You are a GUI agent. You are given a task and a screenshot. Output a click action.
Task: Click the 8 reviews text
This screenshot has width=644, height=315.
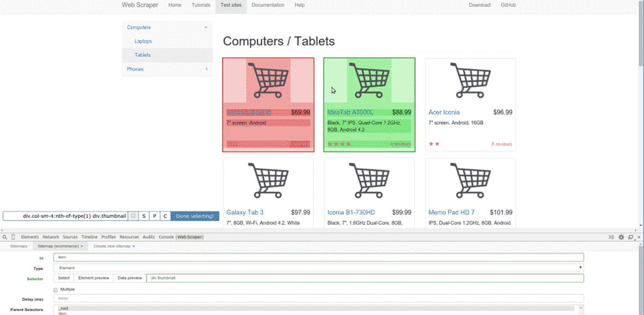[501, 144]
